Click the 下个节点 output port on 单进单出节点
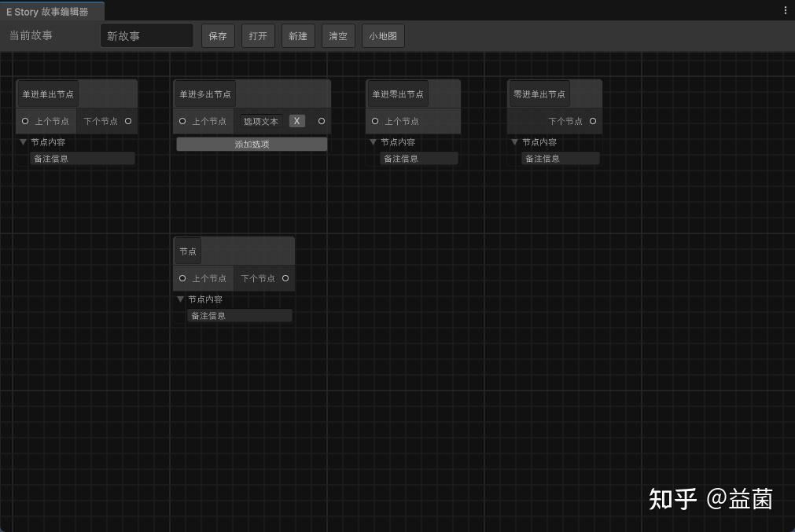795x532 pixels. pyautogui.click(x=129, y=121)
